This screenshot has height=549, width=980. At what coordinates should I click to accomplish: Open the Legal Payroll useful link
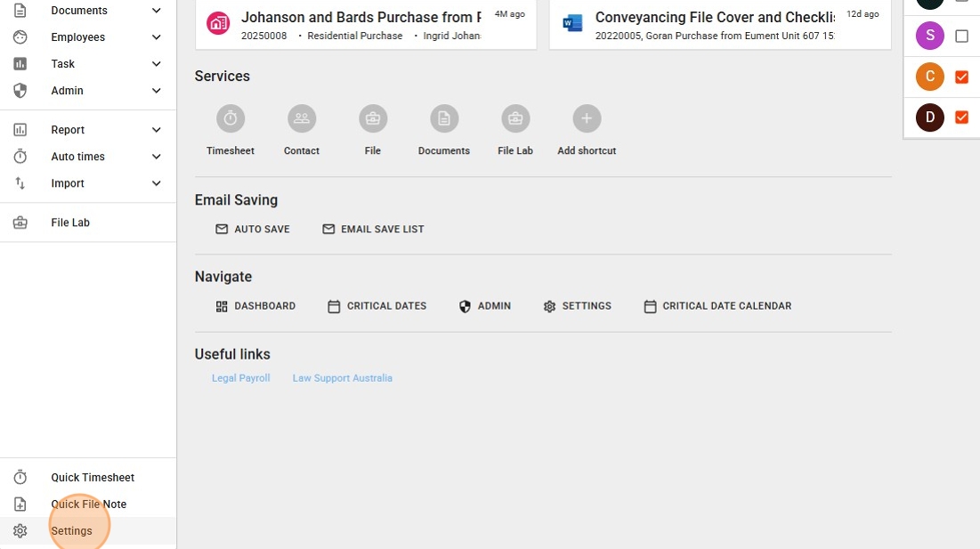pyautogui.click(x=240, y=378)
